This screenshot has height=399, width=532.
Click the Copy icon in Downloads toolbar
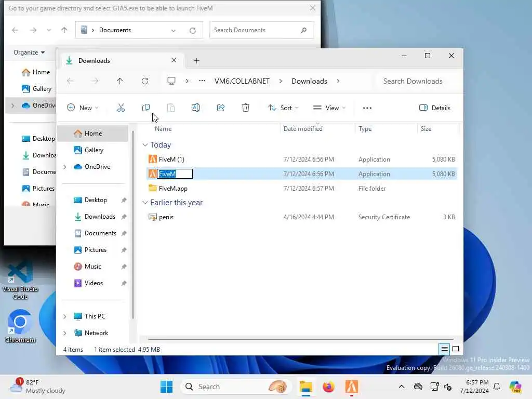[146, 108]
